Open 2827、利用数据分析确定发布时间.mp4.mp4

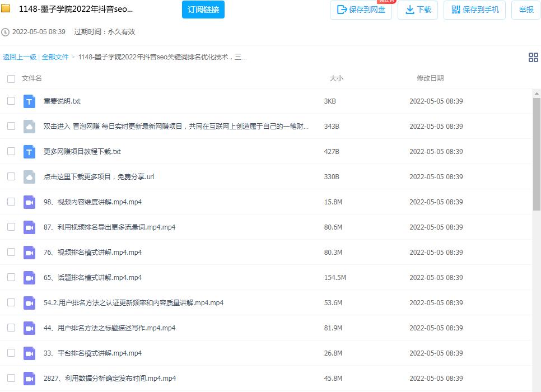[x=110, y=378]
